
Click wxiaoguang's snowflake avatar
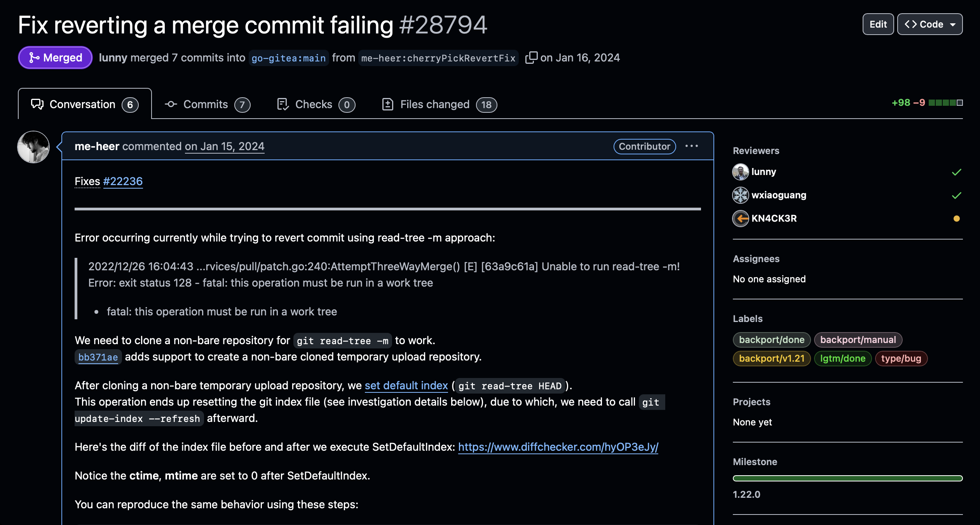click(x=741, y=195)
